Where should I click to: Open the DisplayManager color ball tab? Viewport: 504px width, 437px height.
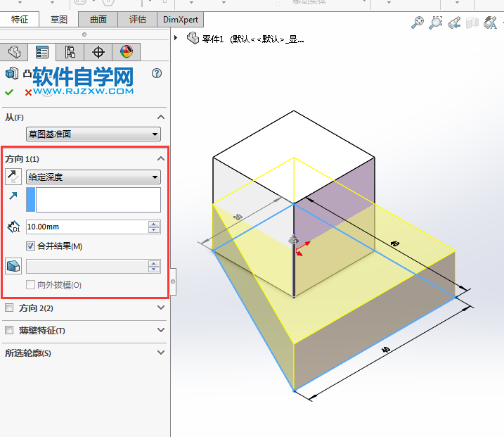tap(127, 52)
